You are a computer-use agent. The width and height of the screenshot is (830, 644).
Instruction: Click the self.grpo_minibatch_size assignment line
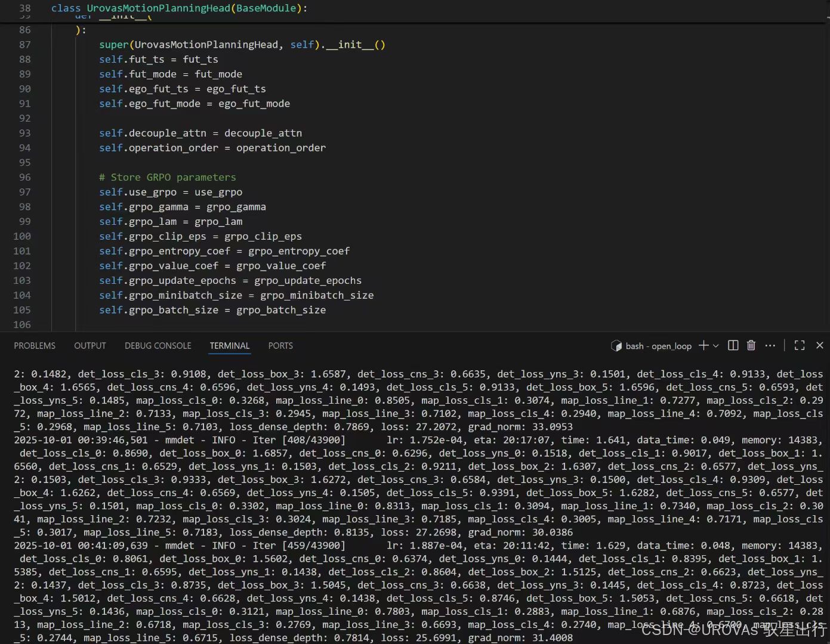(236, 295)
